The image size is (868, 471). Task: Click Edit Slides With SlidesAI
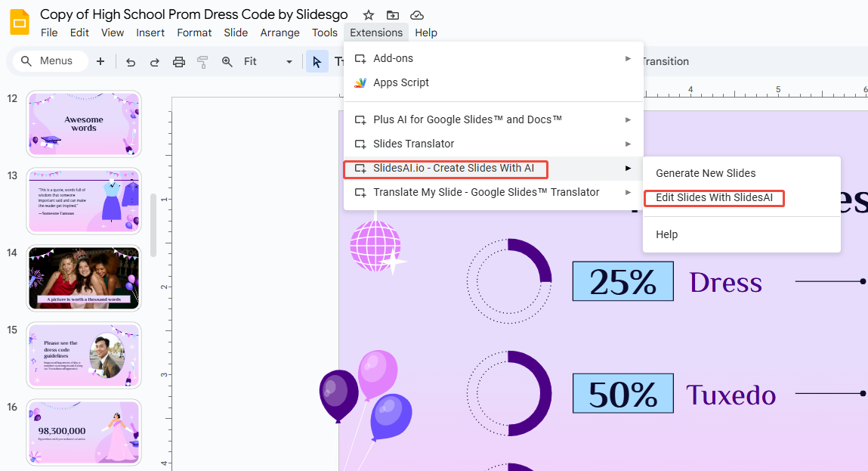pos(713,198)
